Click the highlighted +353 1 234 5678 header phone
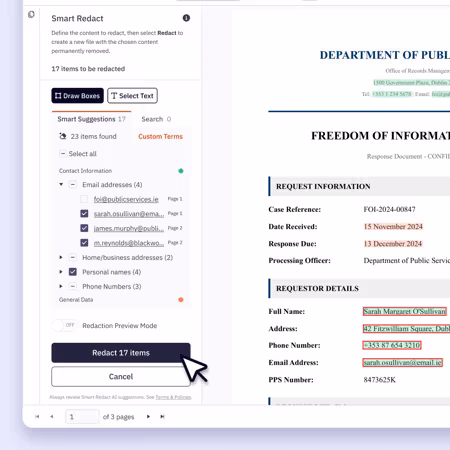The image size is (450, 450). 392,94
